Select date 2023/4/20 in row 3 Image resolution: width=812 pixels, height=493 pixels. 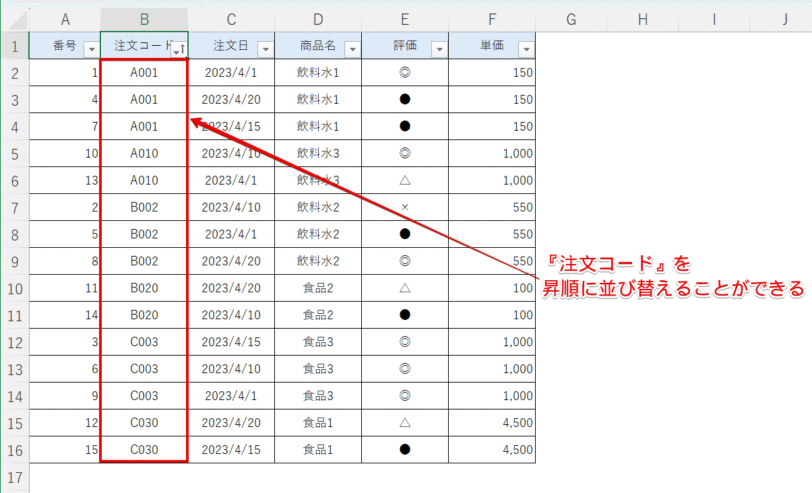coord(231,99)
